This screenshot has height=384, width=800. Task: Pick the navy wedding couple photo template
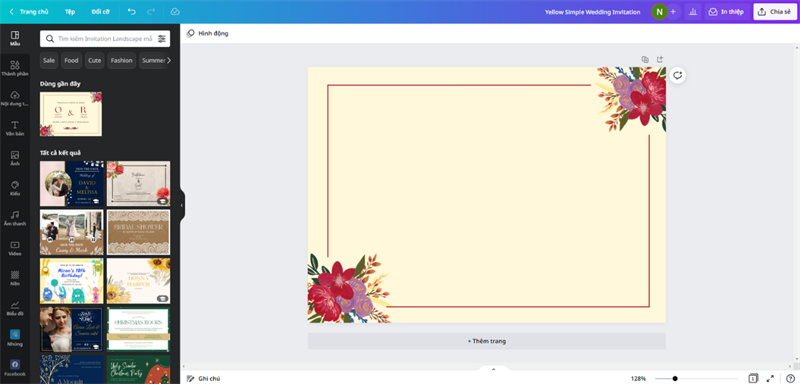click(72, 329)
